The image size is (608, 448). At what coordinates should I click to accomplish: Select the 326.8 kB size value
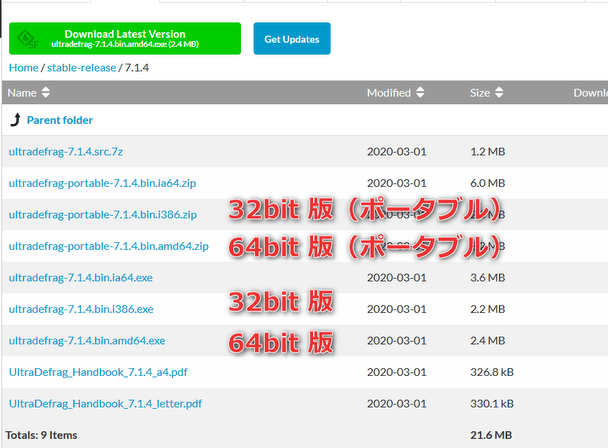pos(492,372)
